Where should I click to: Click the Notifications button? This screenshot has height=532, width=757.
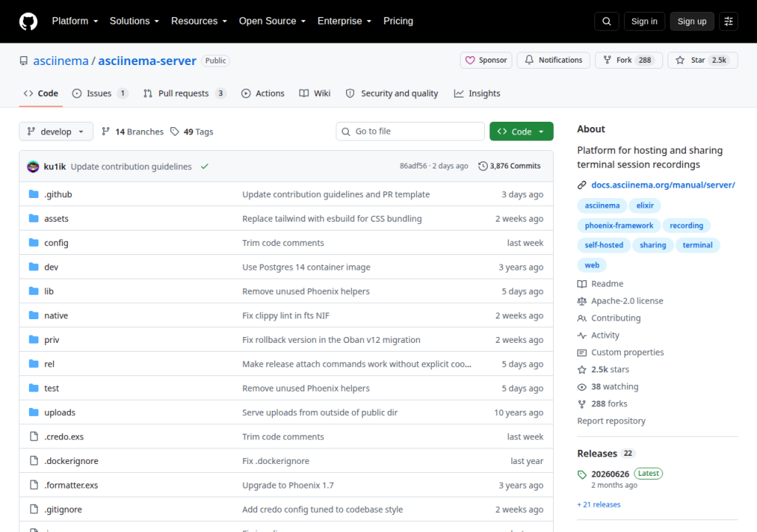tap(553, 61)
